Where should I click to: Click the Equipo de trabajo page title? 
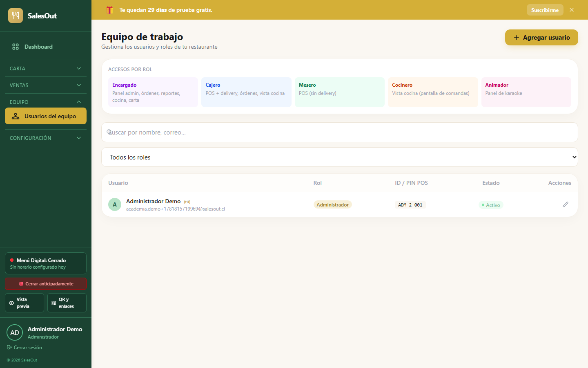142,37
